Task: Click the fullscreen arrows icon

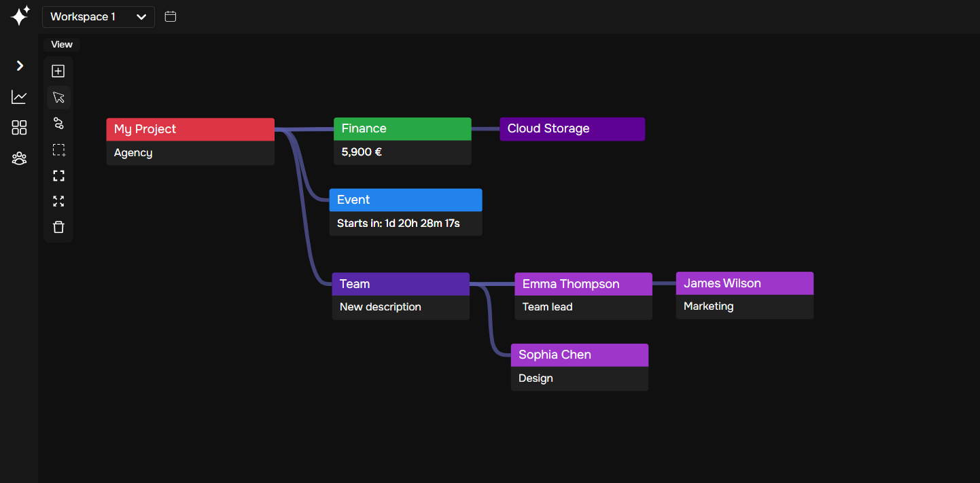Action: coord(58,201)
